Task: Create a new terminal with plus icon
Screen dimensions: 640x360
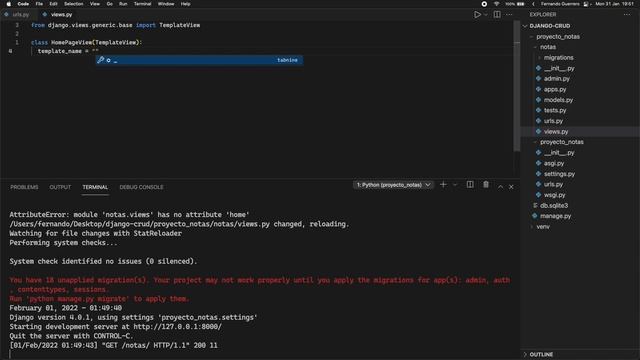Action: [x=443, y=185]
